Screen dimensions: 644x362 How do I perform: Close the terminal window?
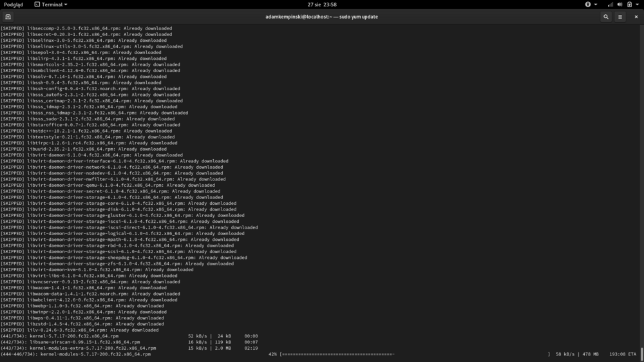click(636, 17)
